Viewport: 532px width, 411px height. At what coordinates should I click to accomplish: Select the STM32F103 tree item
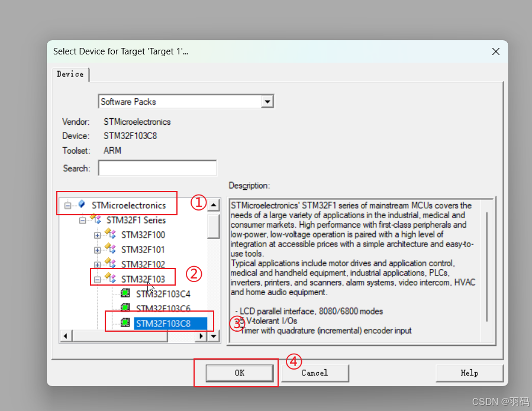click(143, 280)
